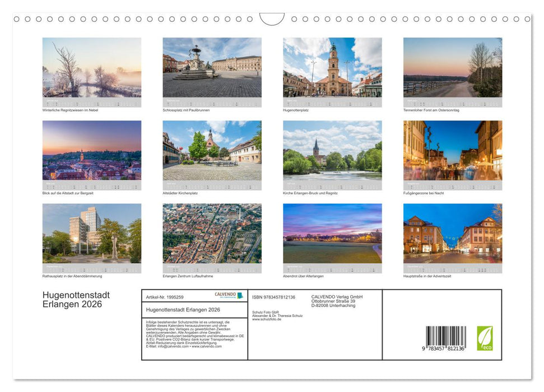Toggle the Abendrot über Alterlangen thumbnail
The height and width of the screenshot is (392, 544).
(332, 237)
